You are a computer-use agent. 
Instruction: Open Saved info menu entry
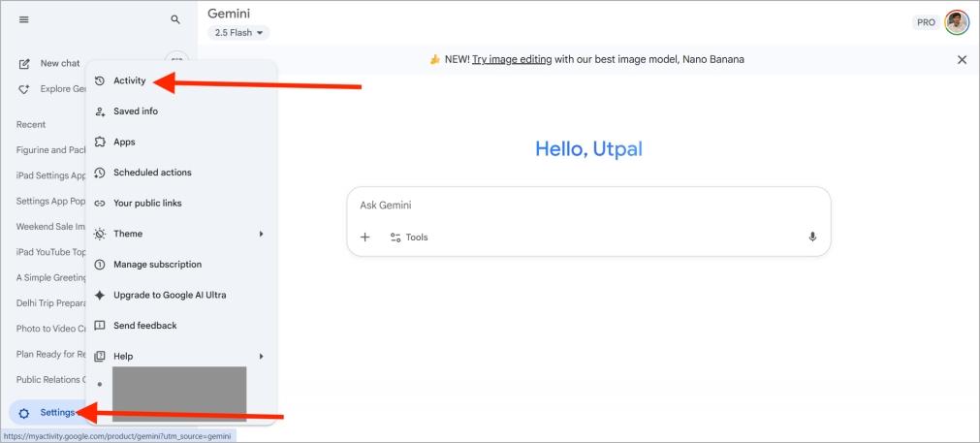point(135,111)
